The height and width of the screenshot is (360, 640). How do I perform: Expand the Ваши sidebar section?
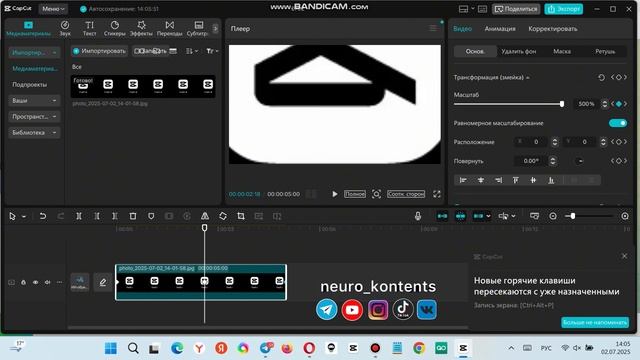pyautogui.click(x=34, y=100)
